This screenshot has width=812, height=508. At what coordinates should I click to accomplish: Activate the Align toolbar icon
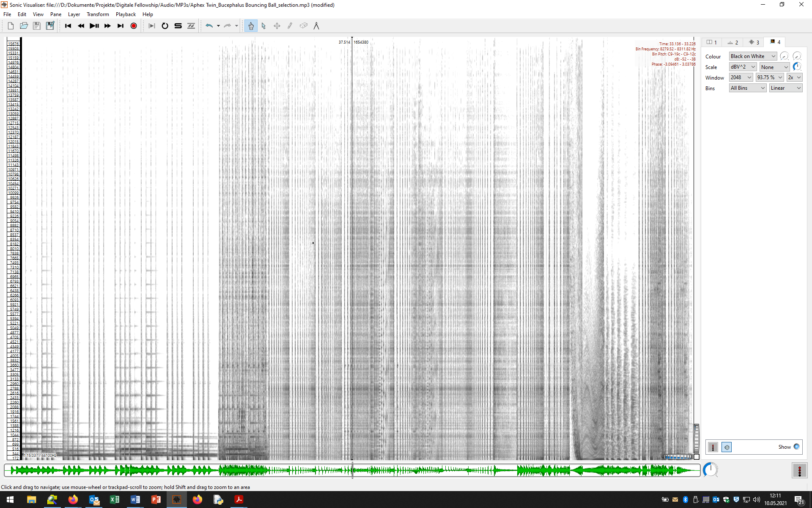pyautogui.click(x=191, y=25)
